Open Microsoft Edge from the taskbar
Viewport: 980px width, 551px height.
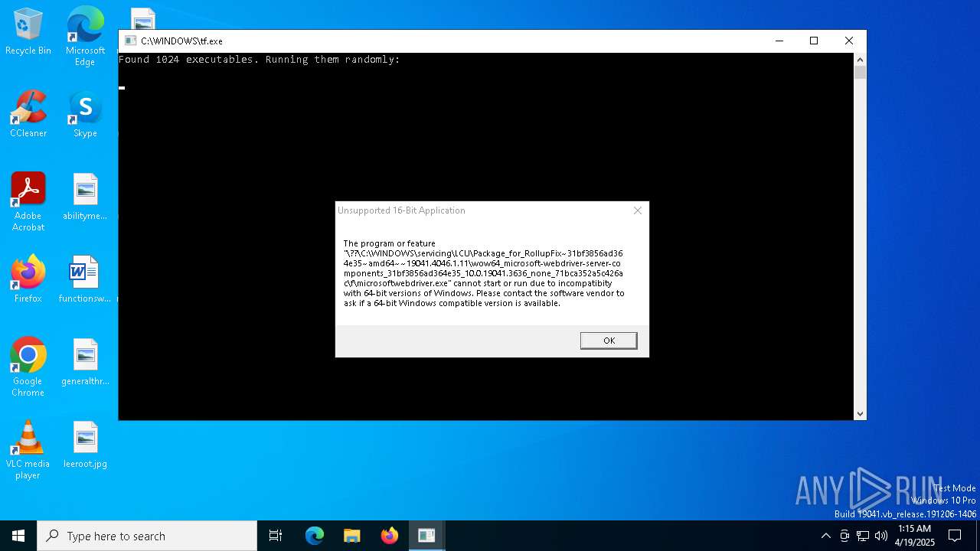tap(315, 536)
